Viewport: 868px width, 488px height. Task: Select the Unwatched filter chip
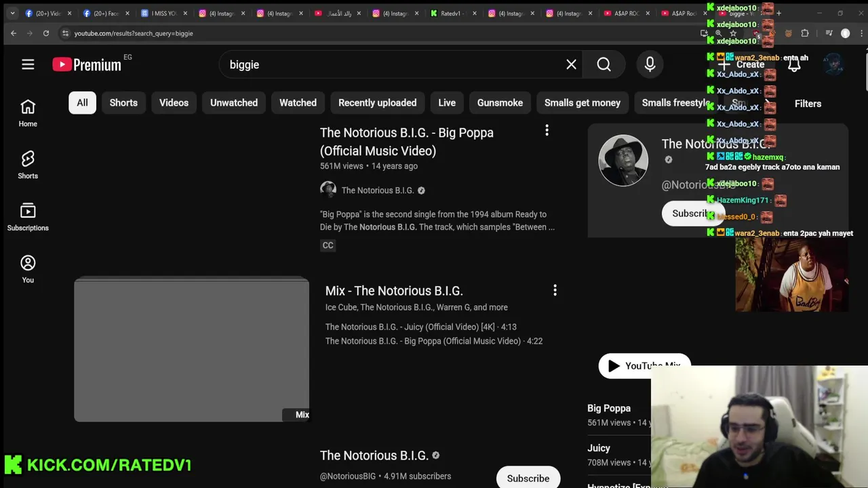[x=234, y=103]
